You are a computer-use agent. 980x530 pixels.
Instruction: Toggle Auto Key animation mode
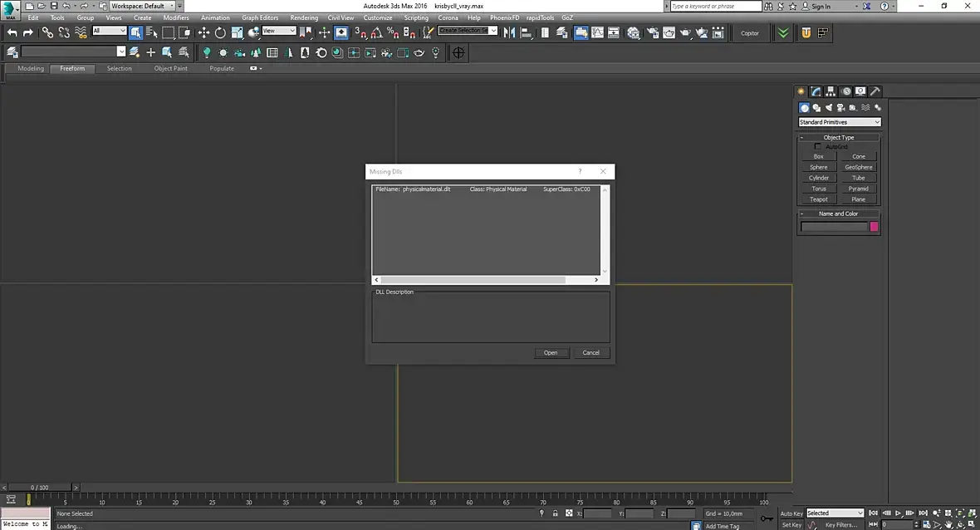791,513
